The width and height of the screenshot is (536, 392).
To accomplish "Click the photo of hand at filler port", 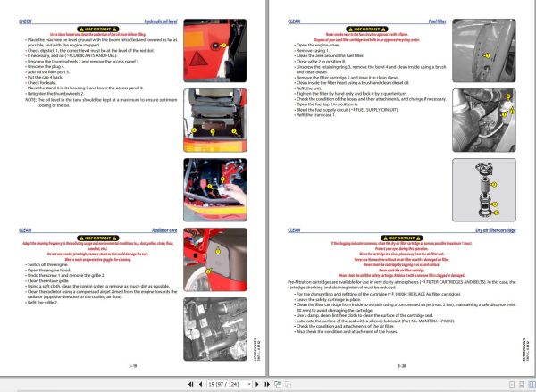I will 215,189.
